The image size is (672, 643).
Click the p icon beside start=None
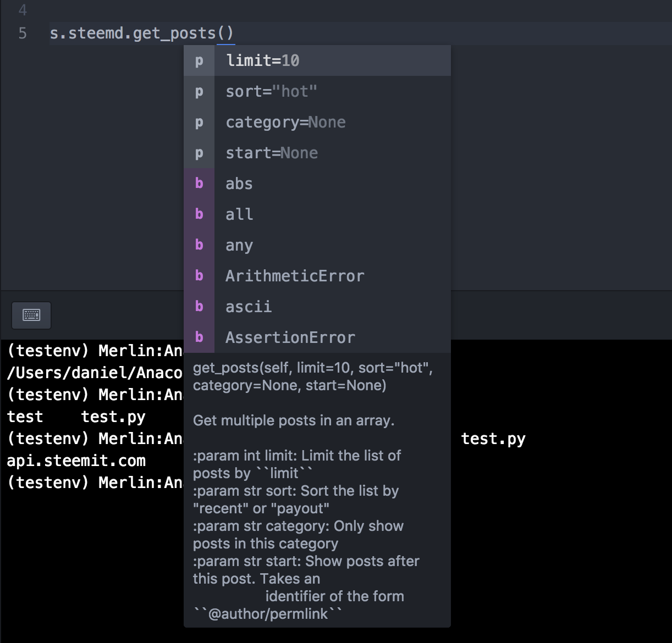click(x=199, y=153)
